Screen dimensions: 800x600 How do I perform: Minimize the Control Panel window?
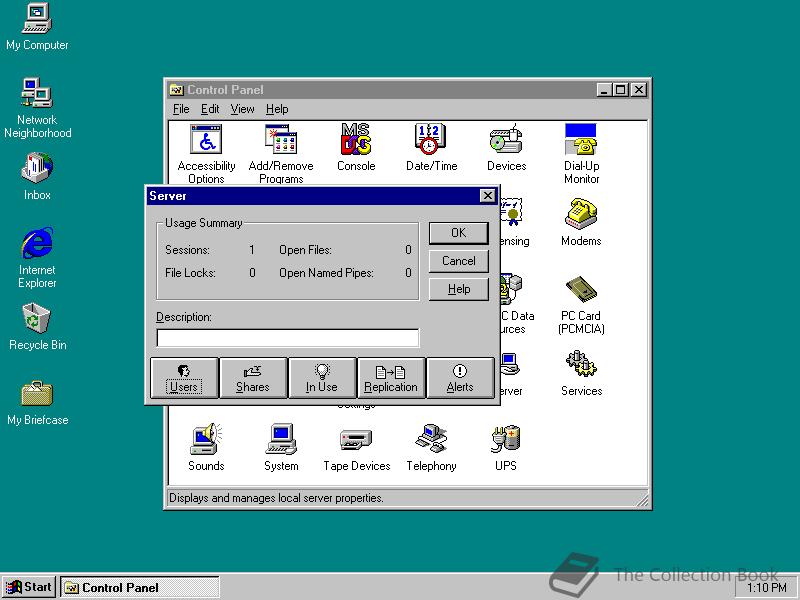point(605,90)
